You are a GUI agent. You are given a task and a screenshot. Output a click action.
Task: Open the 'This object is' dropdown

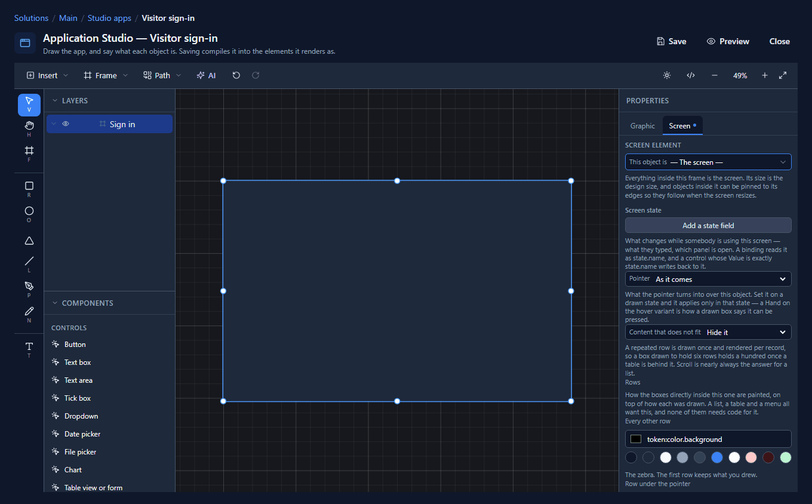(x=708, y=162)
